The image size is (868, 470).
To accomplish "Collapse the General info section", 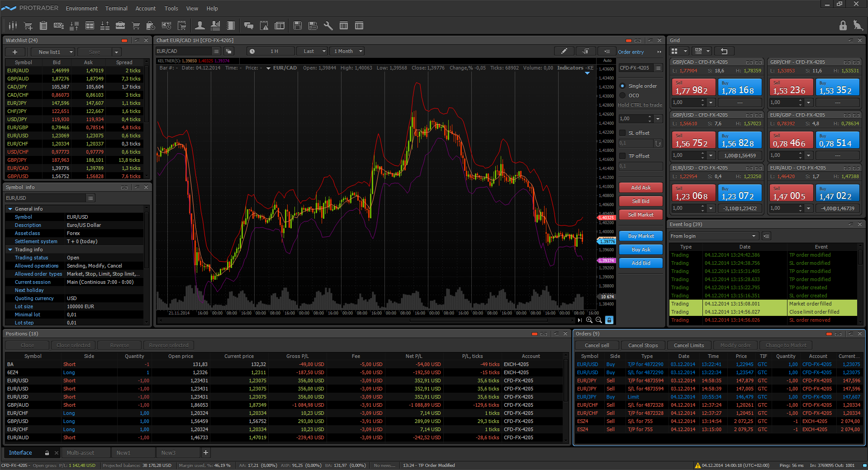I will point(10,209).
